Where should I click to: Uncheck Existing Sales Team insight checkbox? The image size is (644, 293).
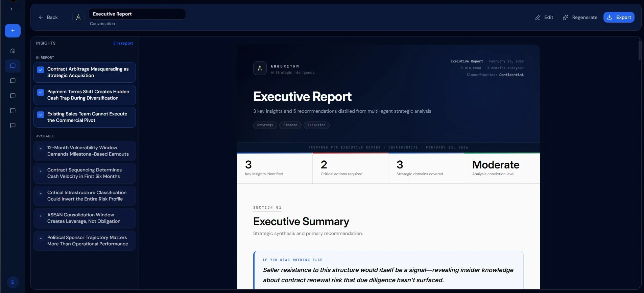41,115
